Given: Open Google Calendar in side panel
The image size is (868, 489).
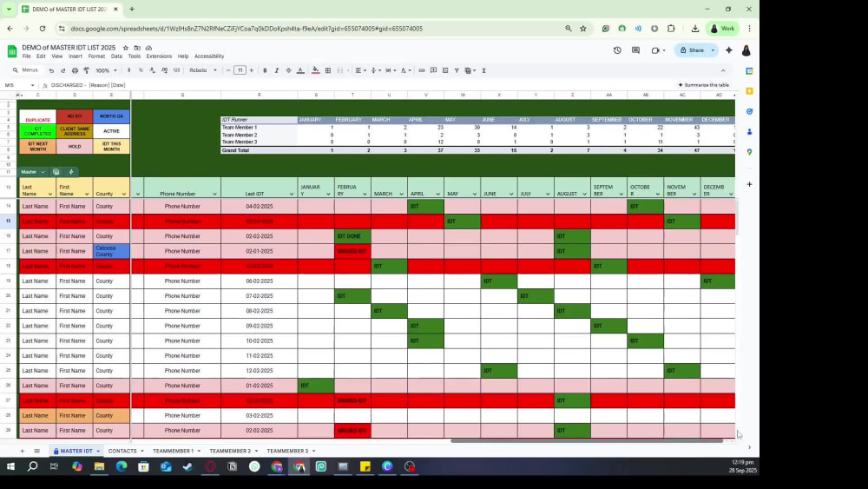Looking at the screenshot, I should [x=750, y=71].
